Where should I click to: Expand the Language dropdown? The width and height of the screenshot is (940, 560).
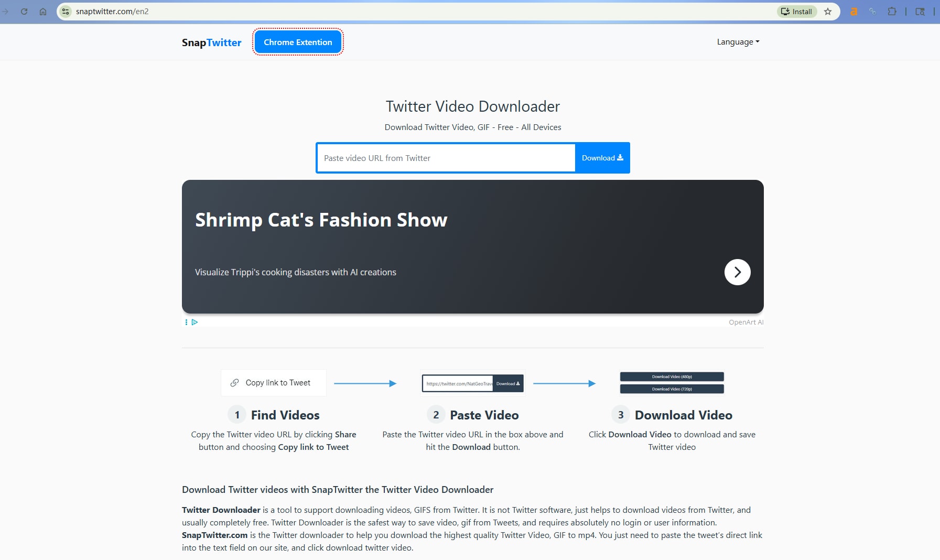pyautogui.click(x=738, y=42)
